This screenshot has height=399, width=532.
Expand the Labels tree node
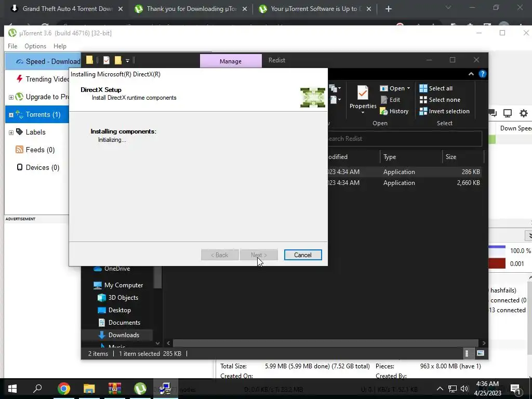point(11,132)
